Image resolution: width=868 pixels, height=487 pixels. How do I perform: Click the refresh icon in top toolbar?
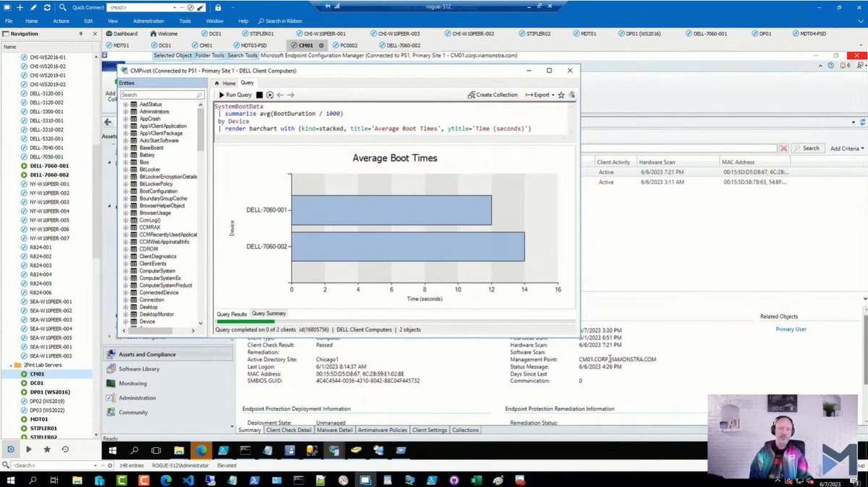(47, 7)
